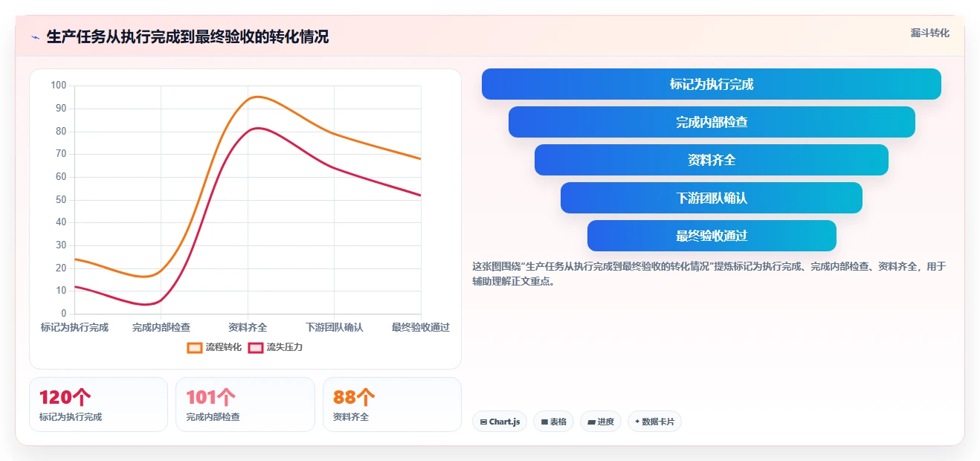Click the 进度 tag chip

pos(601,422)
